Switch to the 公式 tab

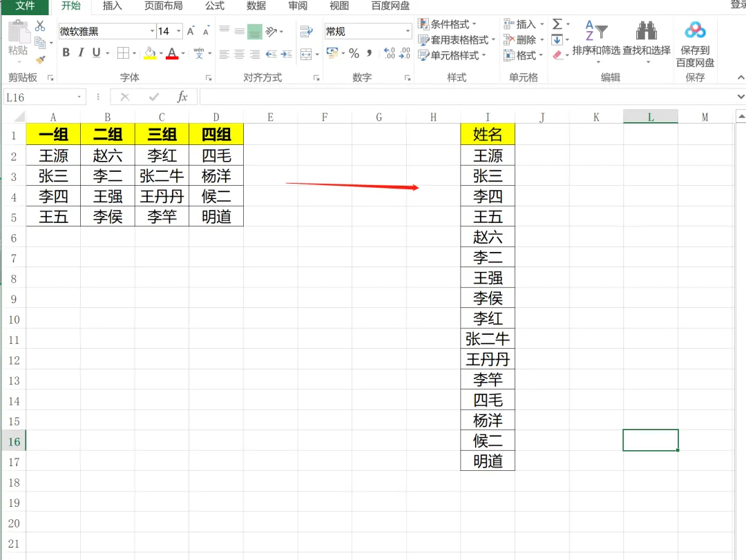[x=215, y=6]
